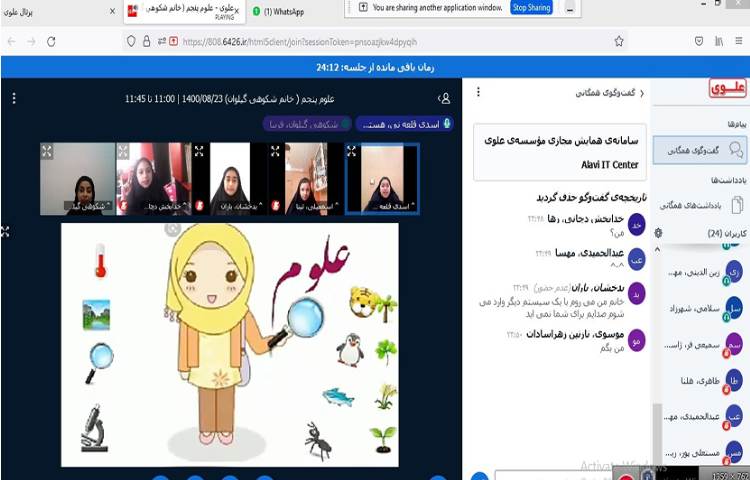Collapse the public chat panel chevron
The height and width of the screenshot is (480, 750).
(x=642, y=93)
